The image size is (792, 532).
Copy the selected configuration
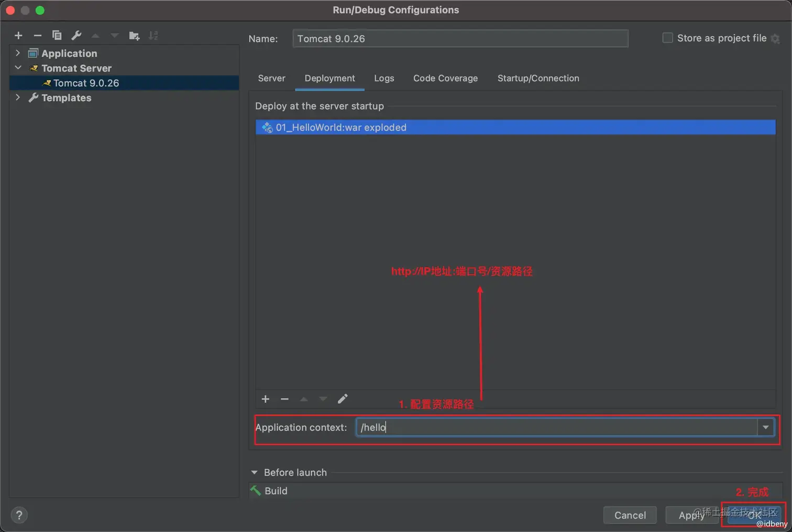[57, 36]
